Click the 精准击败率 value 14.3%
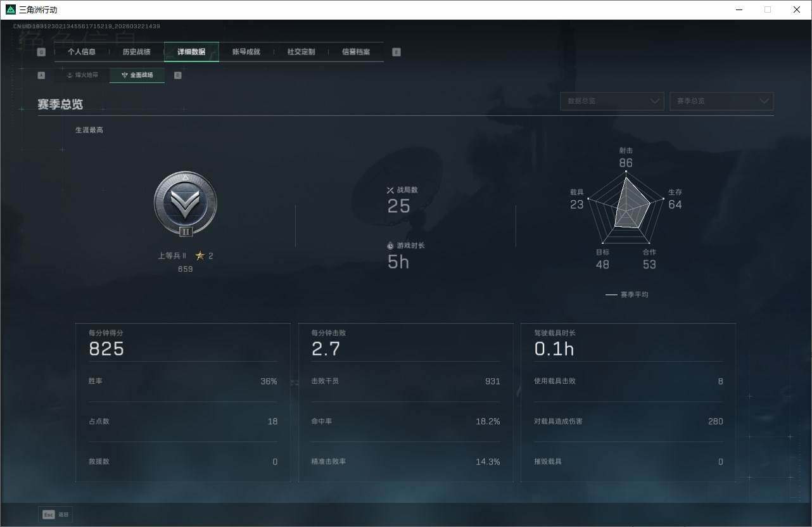Image resolution: width=812 pixels, height=527 pixels. click(x=488, y=462)
